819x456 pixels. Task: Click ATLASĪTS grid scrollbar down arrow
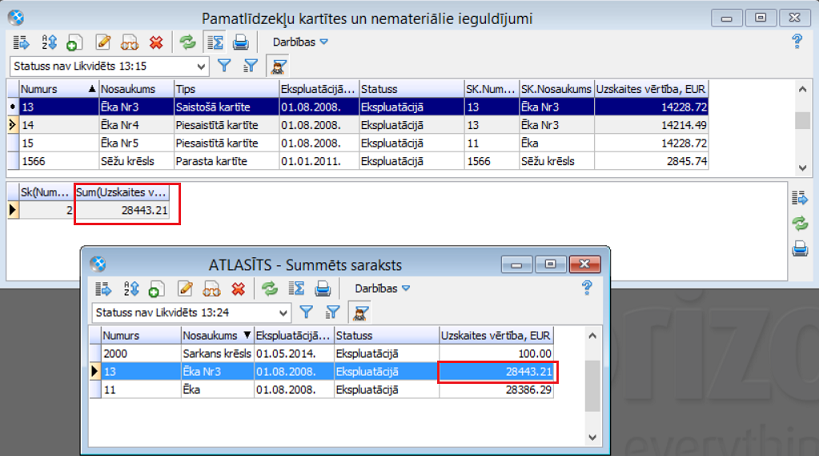pos(592,437)
